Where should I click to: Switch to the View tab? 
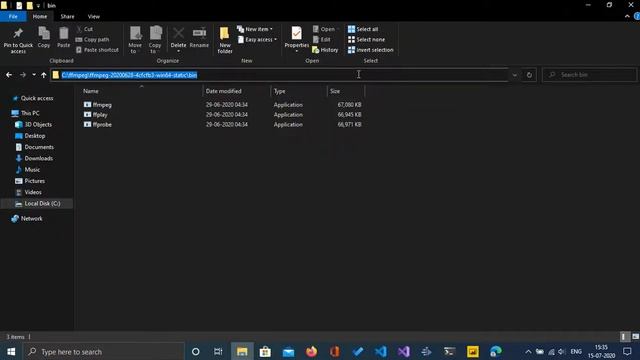pos(93,16)
